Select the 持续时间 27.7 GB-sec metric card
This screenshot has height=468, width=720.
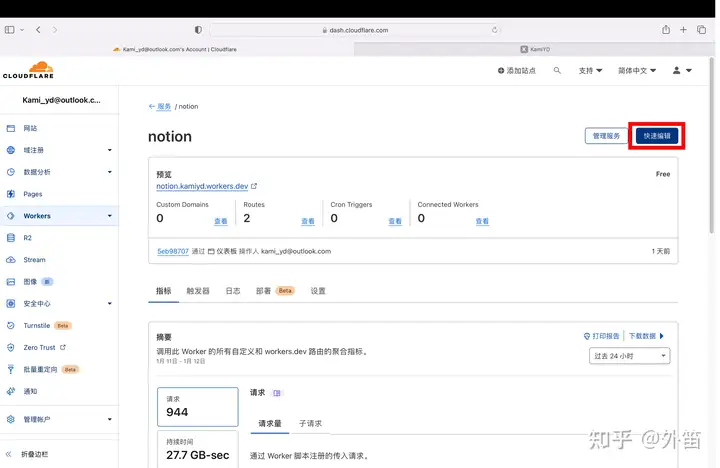198,449
